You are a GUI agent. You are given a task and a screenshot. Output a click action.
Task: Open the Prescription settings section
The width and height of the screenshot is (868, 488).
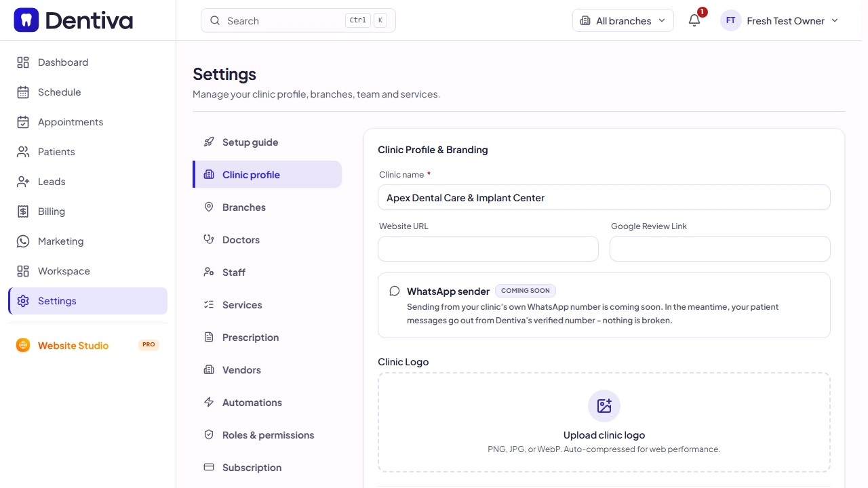(x=267, y=338)
